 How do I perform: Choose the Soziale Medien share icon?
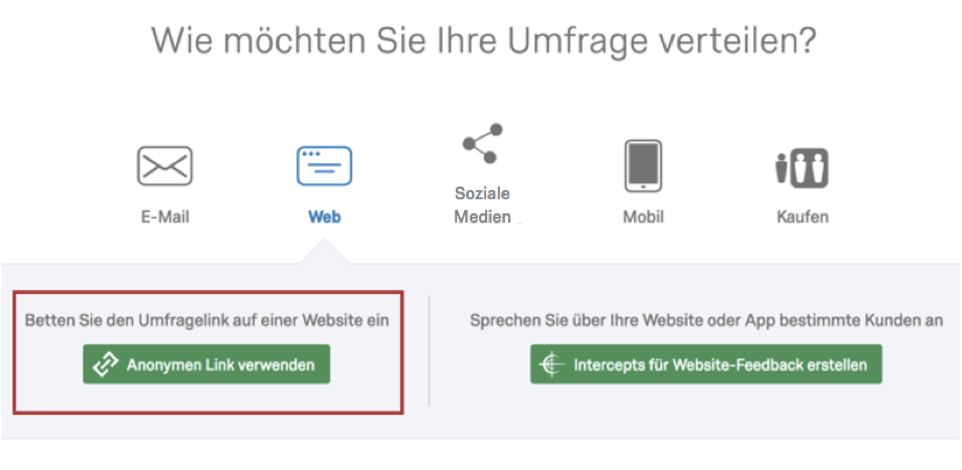click(x=483, y=144)
